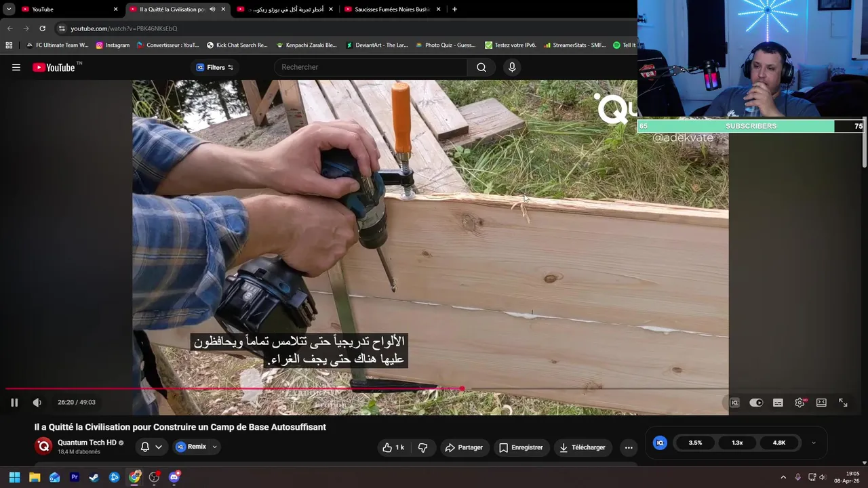This screenshot has width=868, height=488.
Task: Click the notification bell for Quantum Tech HD
Action: 144,447
